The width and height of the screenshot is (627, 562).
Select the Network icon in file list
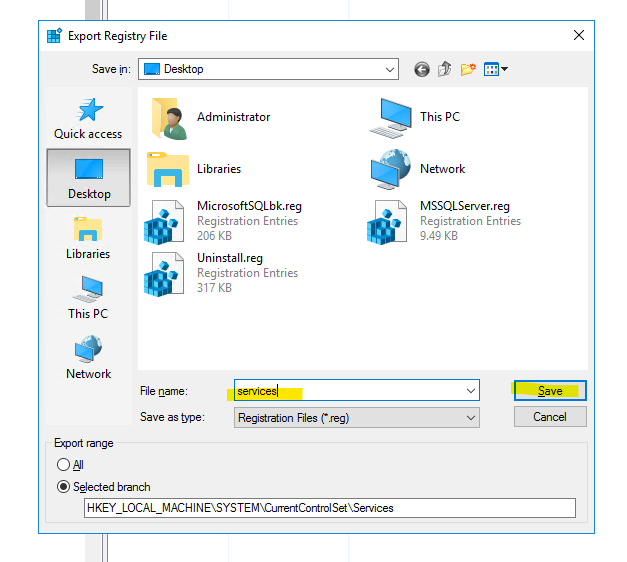click(x=391, y=169)
